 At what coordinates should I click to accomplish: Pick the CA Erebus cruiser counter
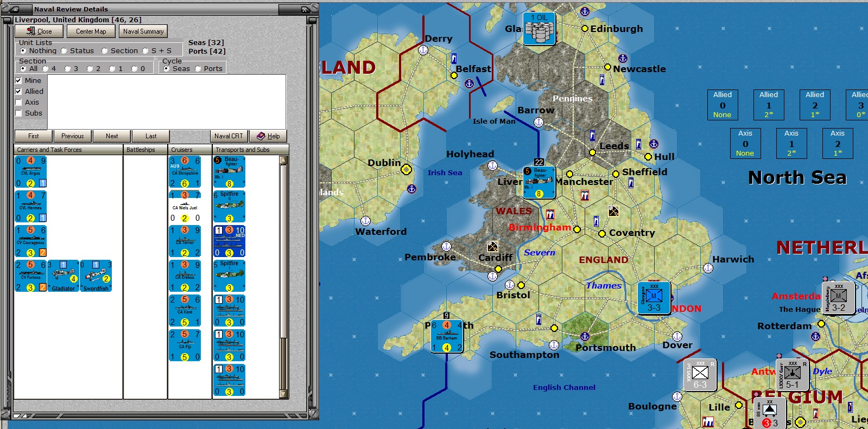point(185,276)
